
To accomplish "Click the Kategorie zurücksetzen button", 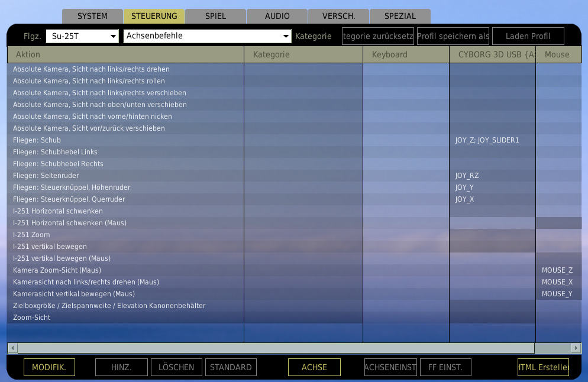I will 378,36.
